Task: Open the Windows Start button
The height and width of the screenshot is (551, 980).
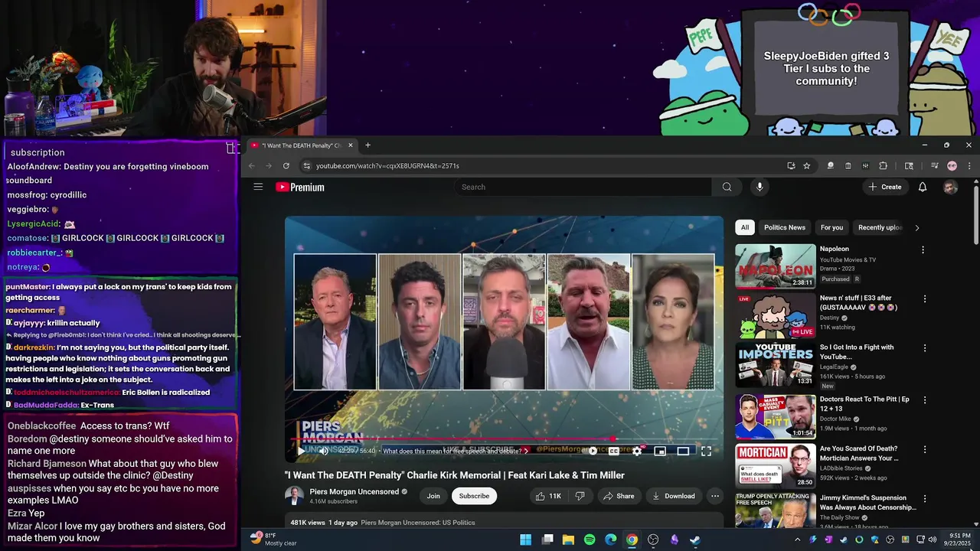Action: click(526, 540)
